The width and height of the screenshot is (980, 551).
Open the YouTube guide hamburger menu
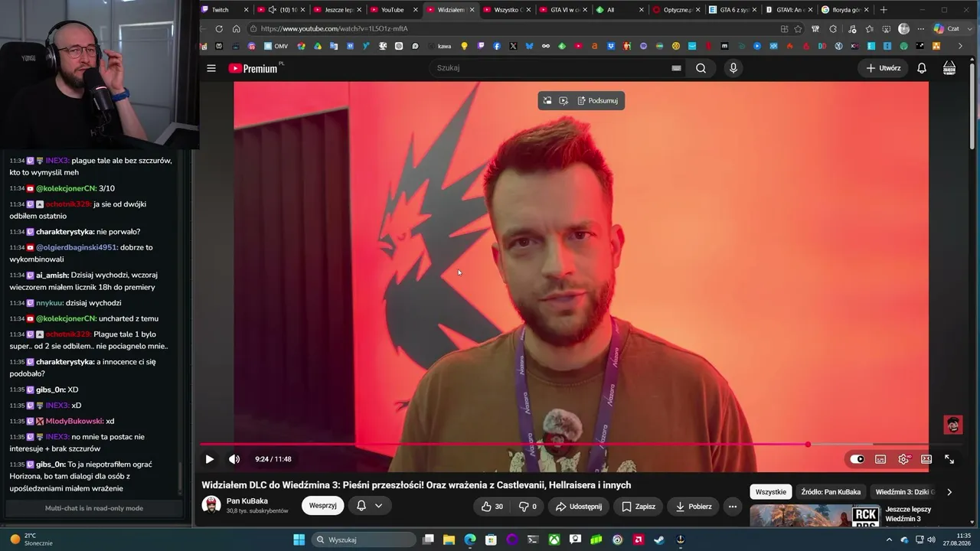coord(211,68)
